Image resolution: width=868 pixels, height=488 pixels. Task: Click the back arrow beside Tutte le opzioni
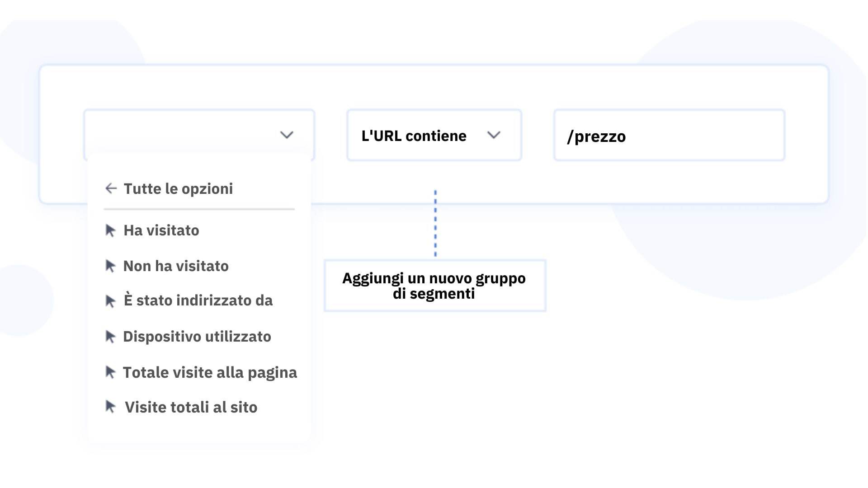click(111, 188)
